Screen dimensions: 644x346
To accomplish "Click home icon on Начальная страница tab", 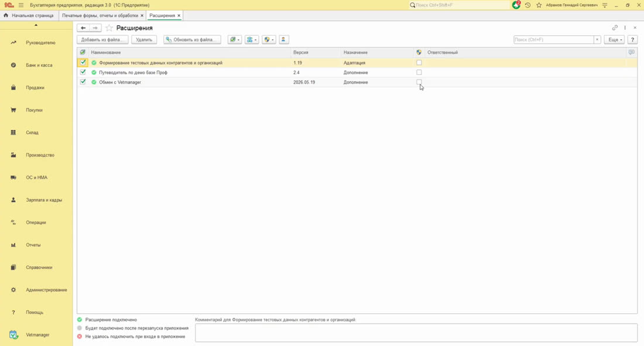I will pyautogui.click(x=6, y=15).
